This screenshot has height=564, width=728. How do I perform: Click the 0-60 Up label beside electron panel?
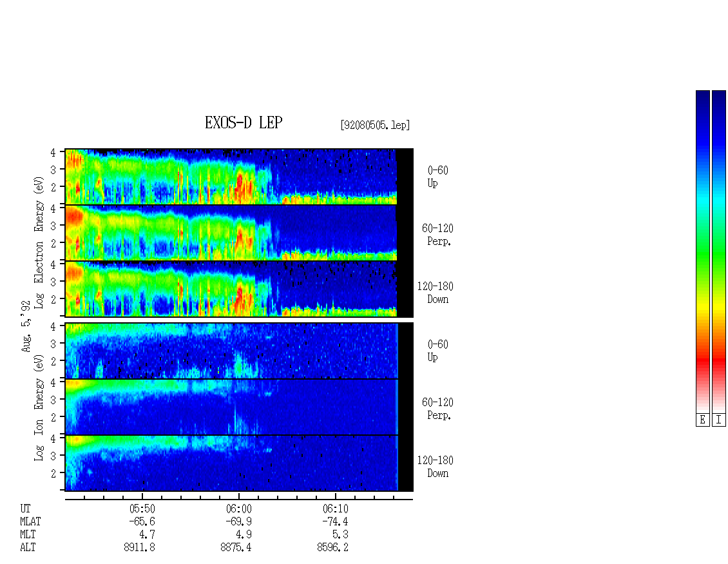click(x=438, y=177)
